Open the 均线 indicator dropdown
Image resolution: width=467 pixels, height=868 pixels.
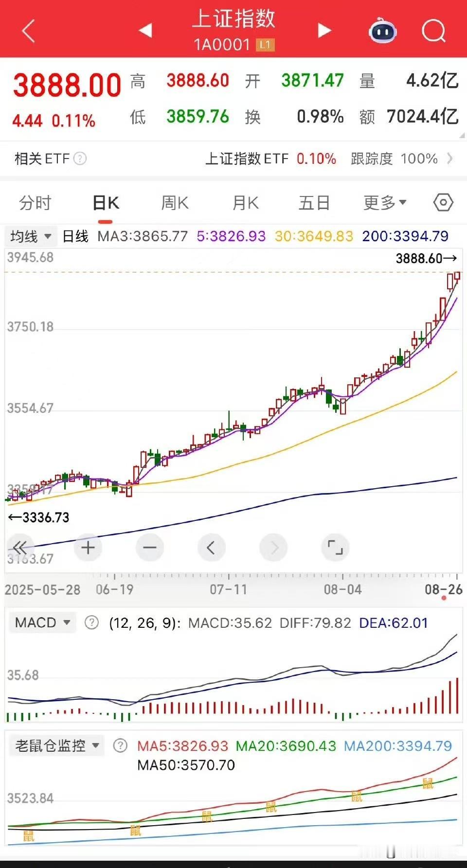(x=31, y=236)
